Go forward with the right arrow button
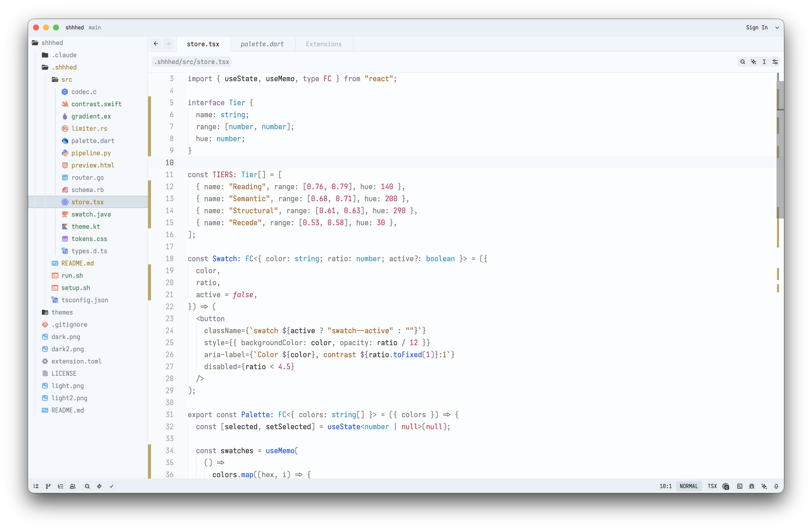 tap(168, 44)
